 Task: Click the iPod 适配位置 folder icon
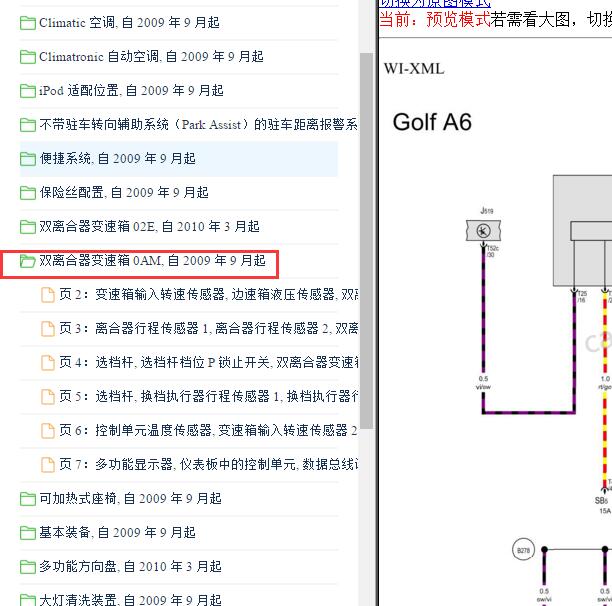[27, 91]
